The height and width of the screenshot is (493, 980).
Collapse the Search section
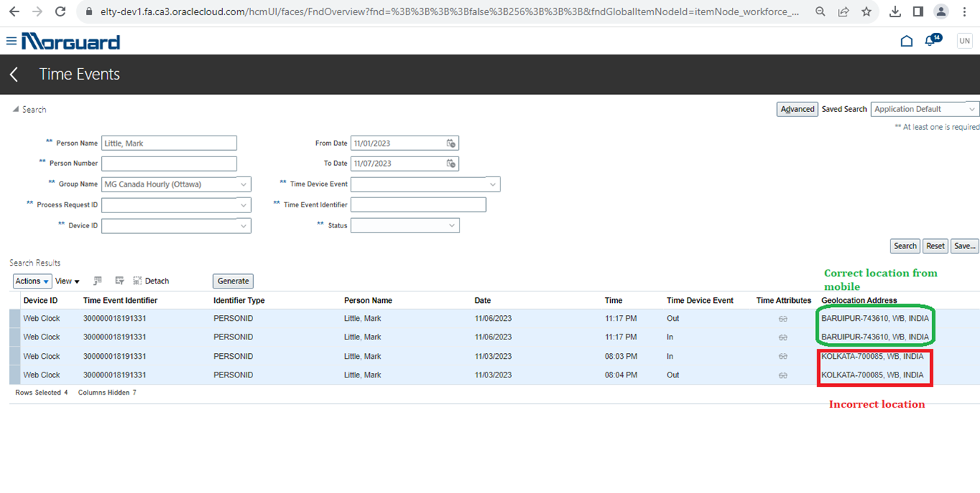coord(16,110)
